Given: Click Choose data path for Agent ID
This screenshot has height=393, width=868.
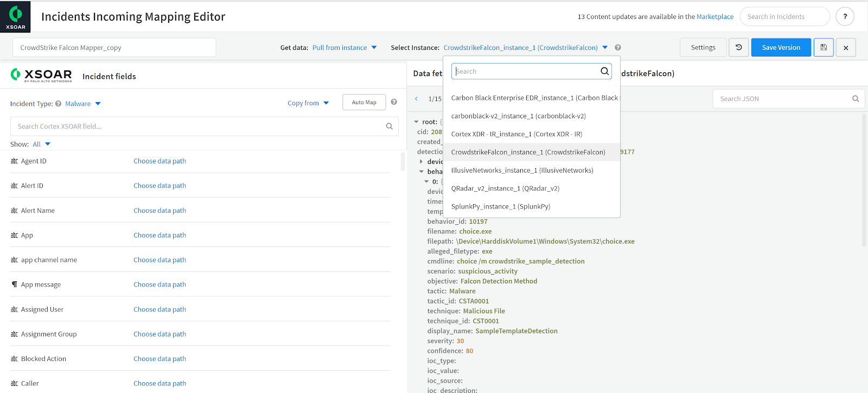Looking at the screenshot, I should (159, 161).
